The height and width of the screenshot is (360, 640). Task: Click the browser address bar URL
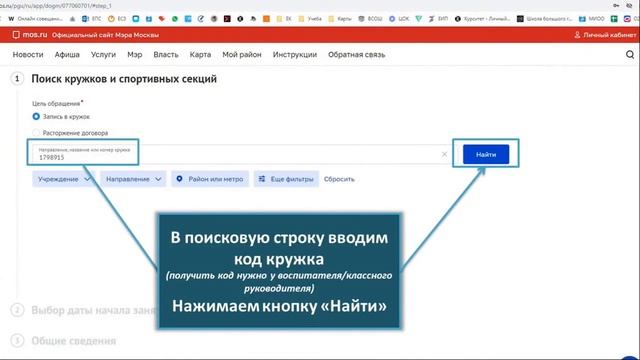(56, 5)
